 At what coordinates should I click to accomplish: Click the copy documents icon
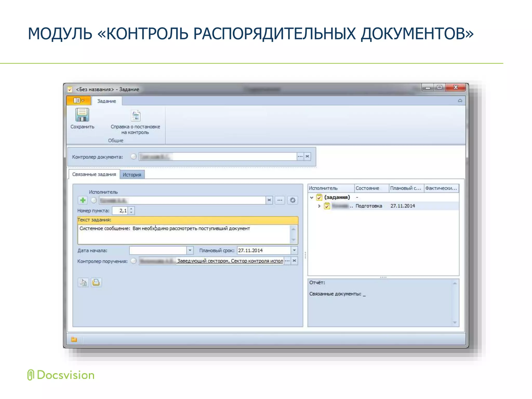coord(83,282)
